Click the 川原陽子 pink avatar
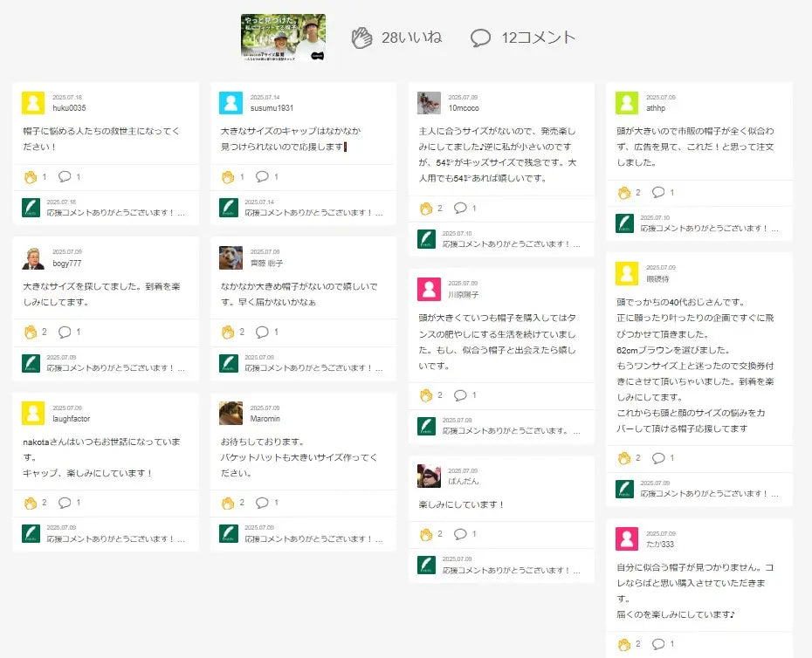Viewport: 812px width, 658px height. coord(429,289)
